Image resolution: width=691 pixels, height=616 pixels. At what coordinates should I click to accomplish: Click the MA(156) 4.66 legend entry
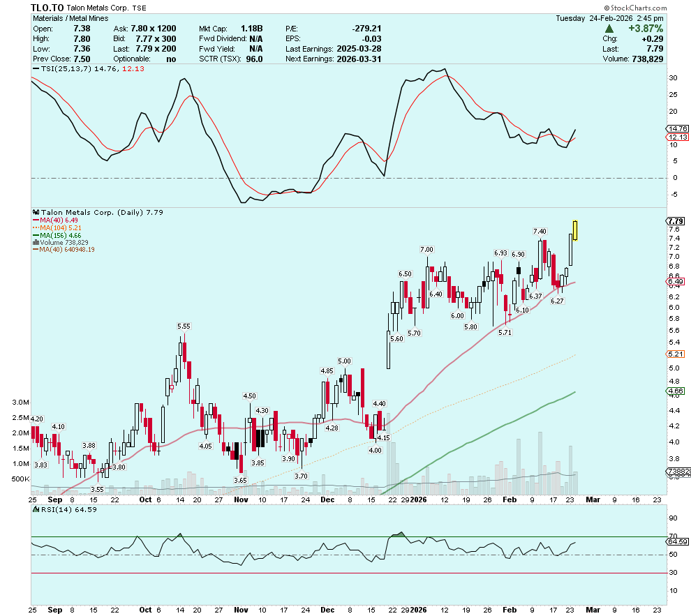pos(57,235)
